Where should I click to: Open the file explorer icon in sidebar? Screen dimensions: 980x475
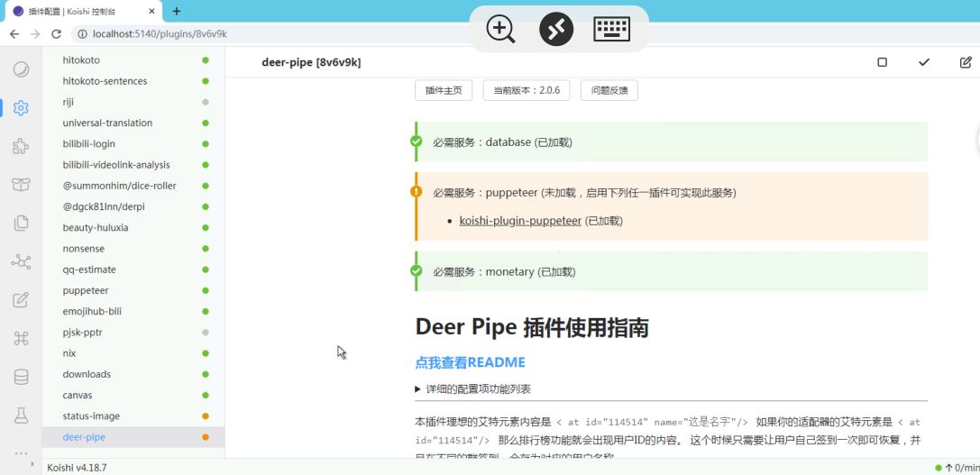coord(22,224)
